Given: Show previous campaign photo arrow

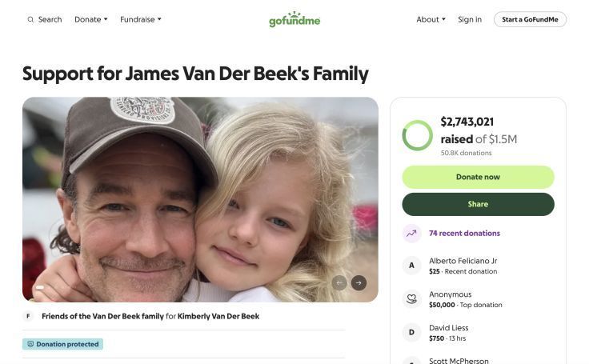Looking at the screenshot, I should 339,282.
